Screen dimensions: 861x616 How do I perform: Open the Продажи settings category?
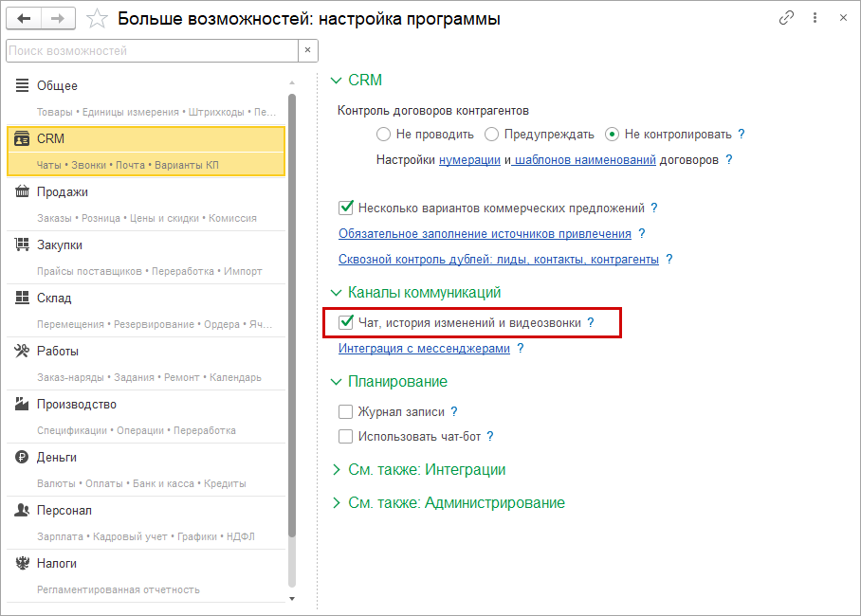tap(146, 204)
